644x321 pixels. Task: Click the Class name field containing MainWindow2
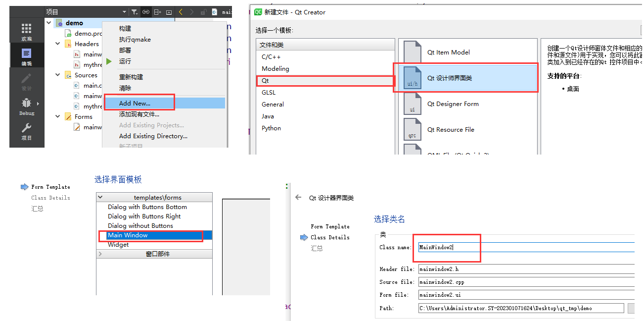click(x=526, y=247)
